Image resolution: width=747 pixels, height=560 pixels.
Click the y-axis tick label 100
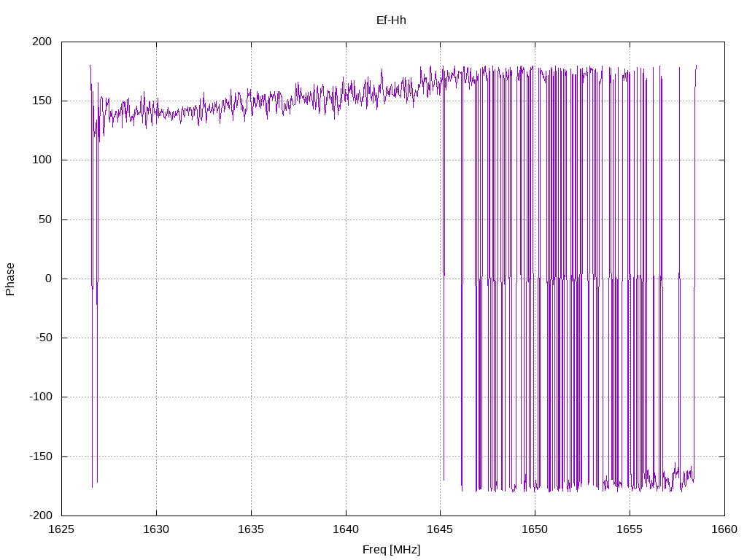[42, 160]
